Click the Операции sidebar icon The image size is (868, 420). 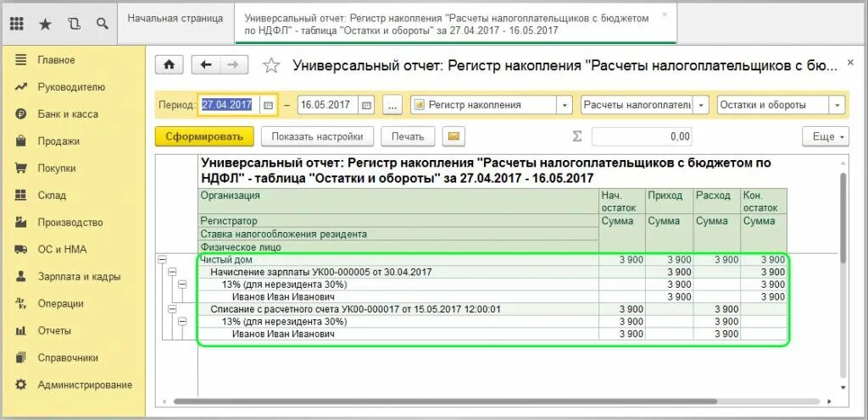[21, 303]
